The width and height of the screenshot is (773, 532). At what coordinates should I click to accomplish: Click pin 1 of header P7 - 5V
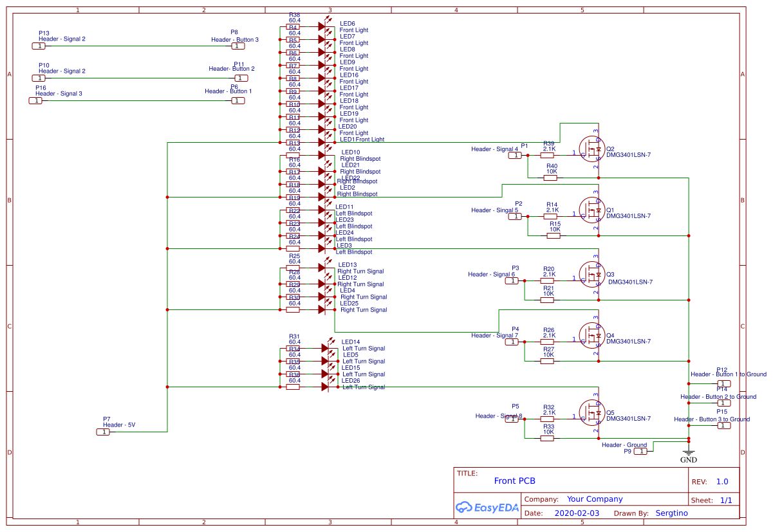click(103, 432)
